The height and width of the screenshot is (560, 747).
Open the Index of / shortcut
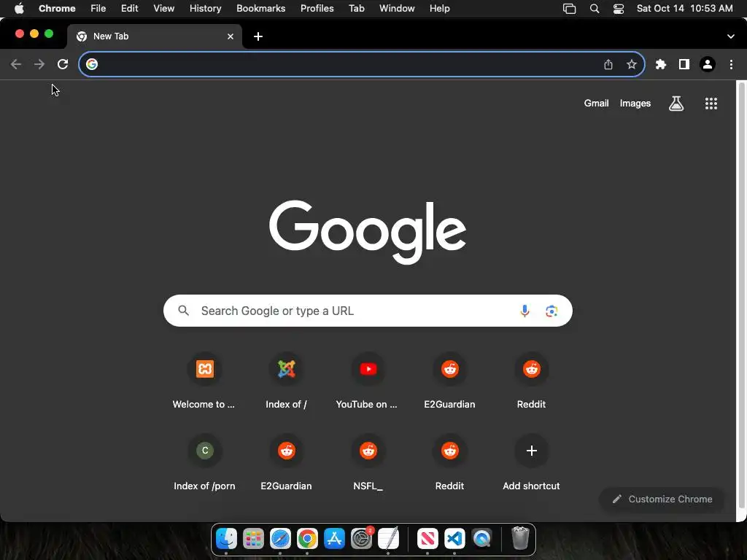tap(286, 382)
